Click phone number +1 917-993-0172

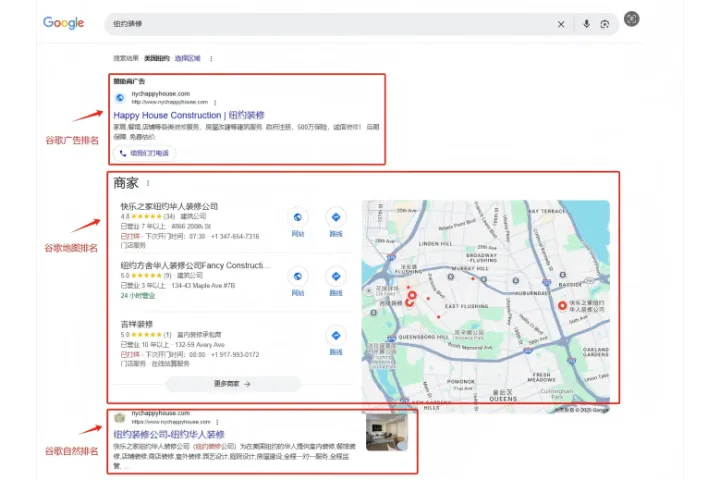(235, 355)
